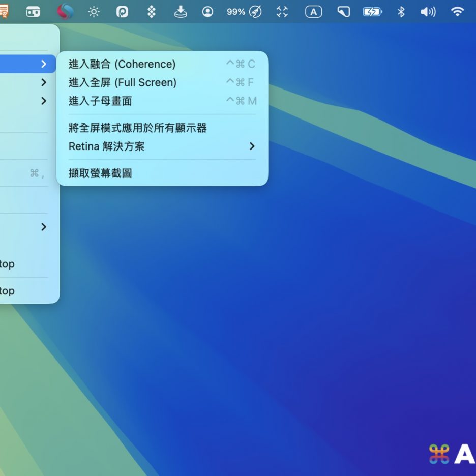Viewport: 476px width, 476px height.
Task: Switch input source via the A icon
Action: click(313, 12)
